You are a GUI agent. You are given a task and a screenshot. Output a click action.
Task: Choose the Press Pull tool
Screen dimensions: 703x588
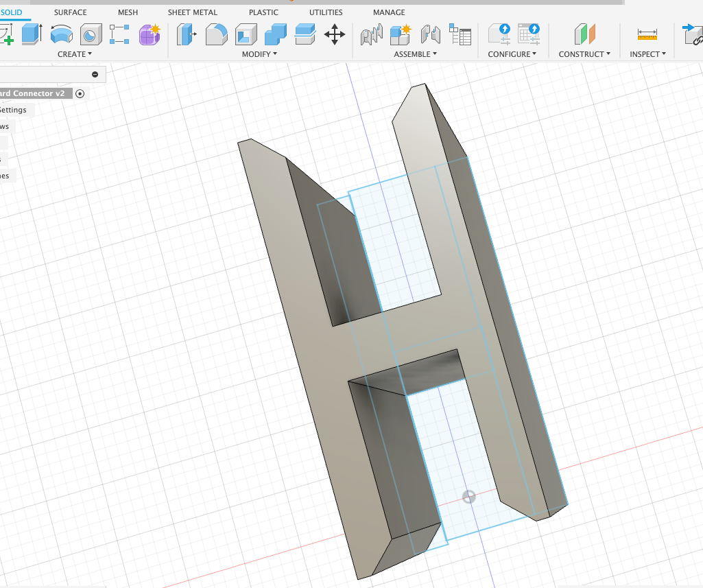click(x=187, y=34)
